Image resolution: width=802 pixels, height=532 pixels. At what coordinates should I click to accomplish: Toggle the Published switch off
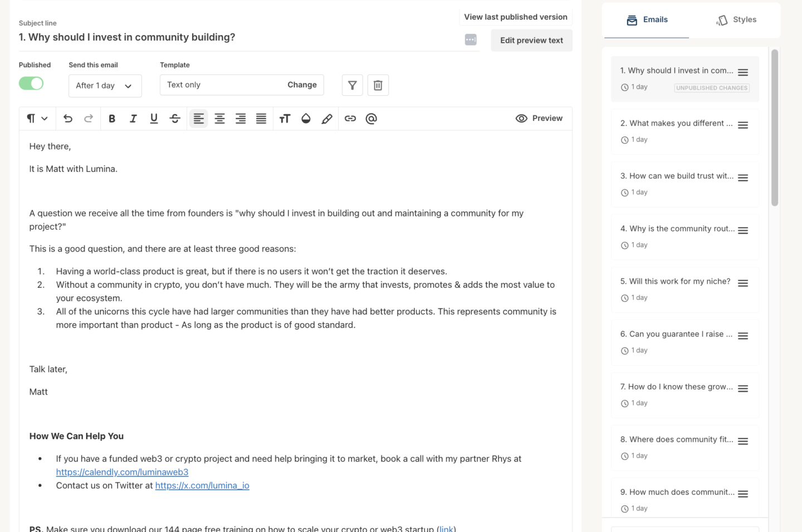click(x=31, y=83)
